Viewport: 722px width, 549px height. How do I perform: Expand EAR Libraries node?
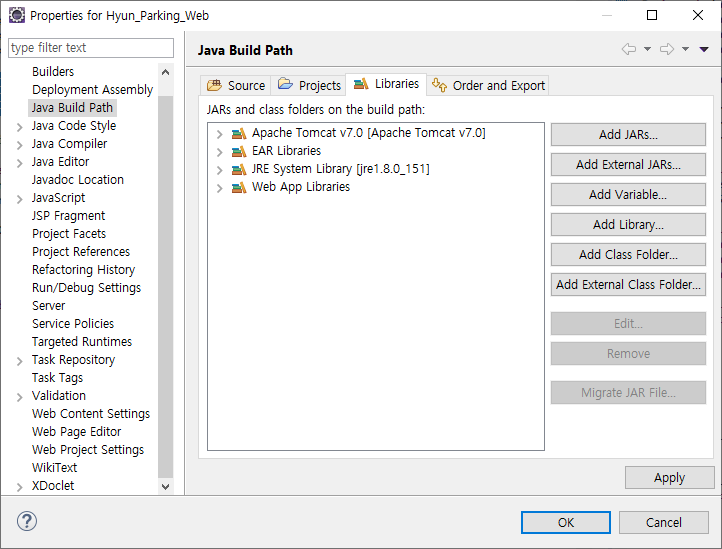pyautogui.click(x=220, y=152)
